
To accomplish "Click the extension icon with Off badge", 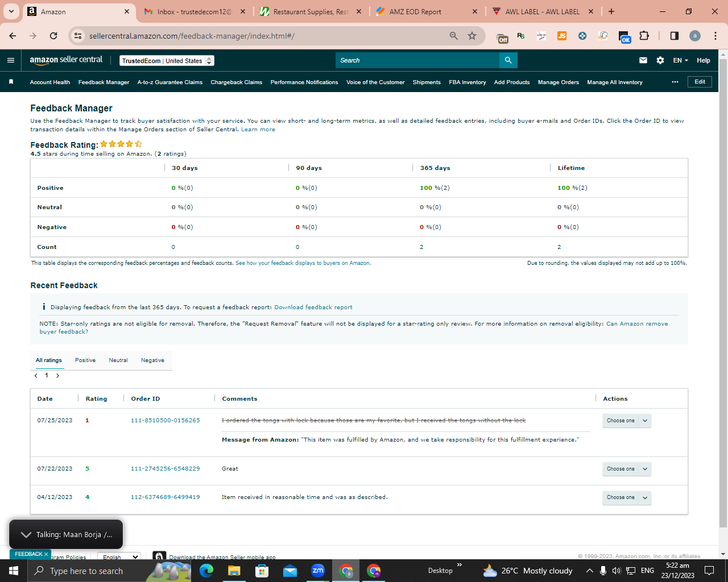I will coord(502,37).
